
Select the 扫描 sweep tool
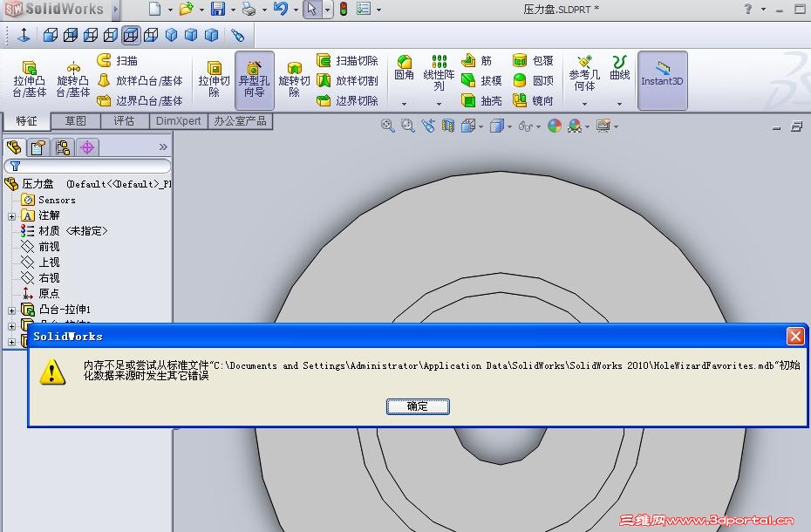(x=118, y=60)
